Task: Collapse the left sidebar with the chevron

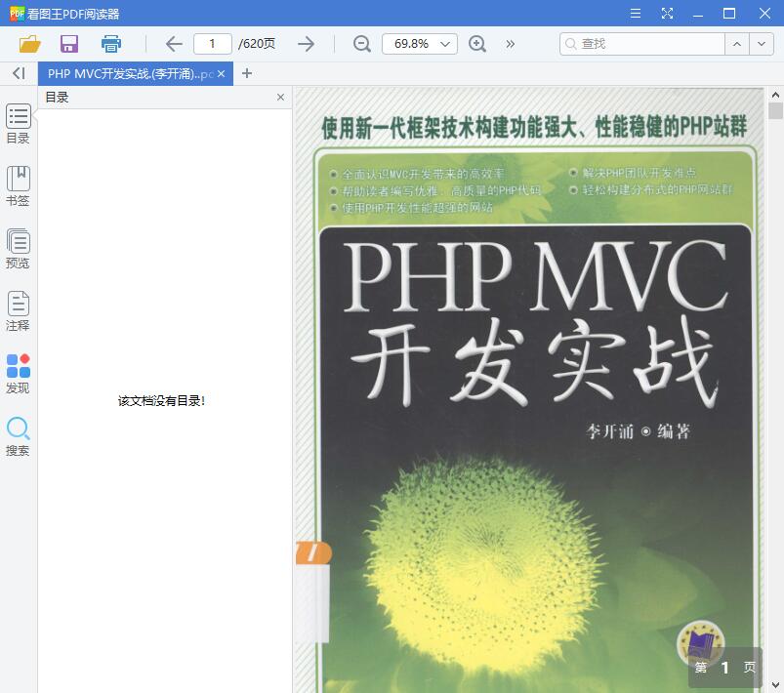Action: point(17,73)
